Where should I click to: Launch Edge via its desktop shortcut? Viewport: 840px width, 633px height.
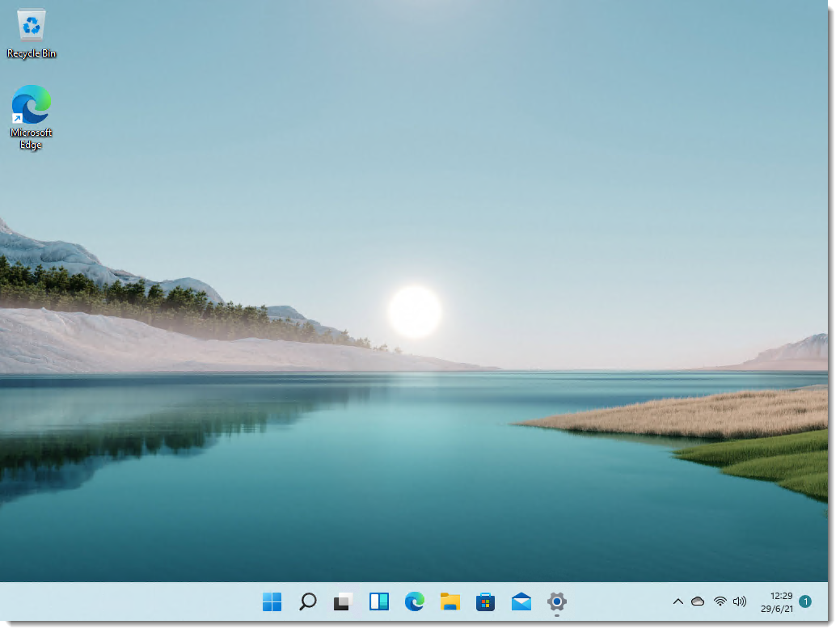(x=30, y=107)
